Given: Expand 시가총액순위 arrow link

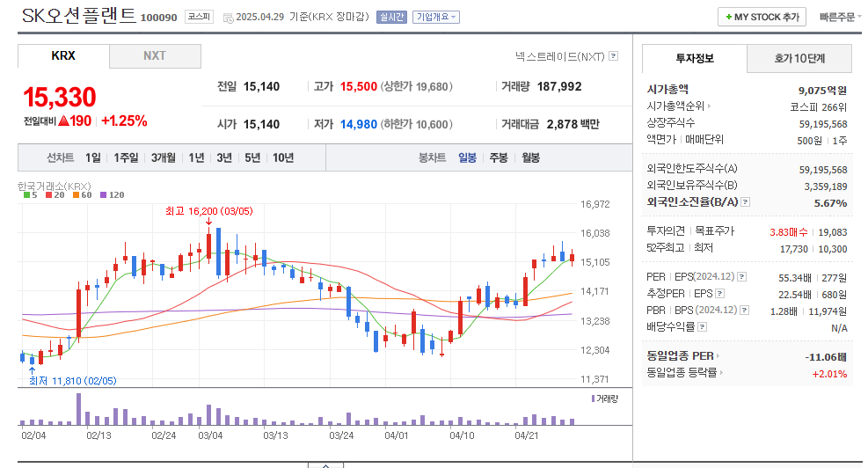Looking at the screenshot, I should tap(679, 106).
